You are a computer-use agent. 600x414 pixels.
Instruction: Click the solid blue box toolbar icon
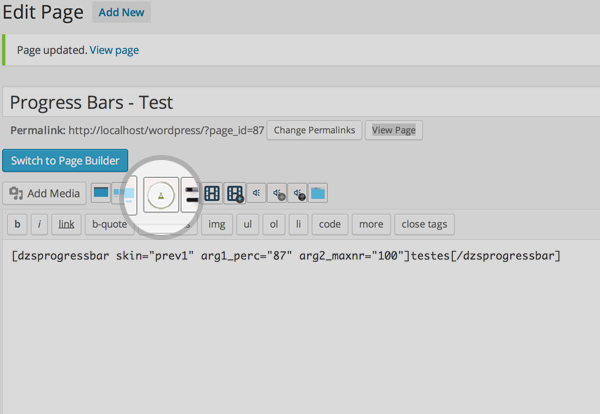coord(101,193)
